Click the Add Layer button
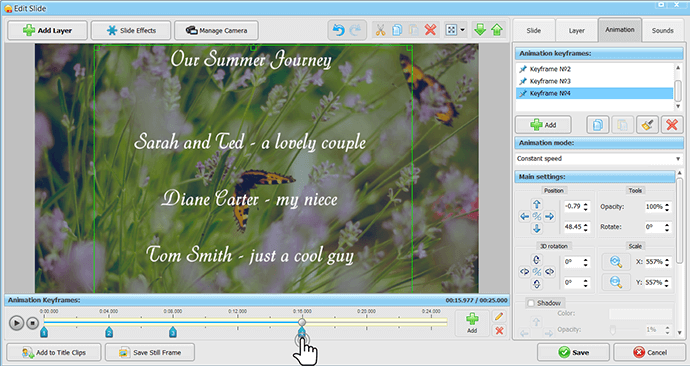The width and height of the screenshot is (690, 366). point(48,30)
